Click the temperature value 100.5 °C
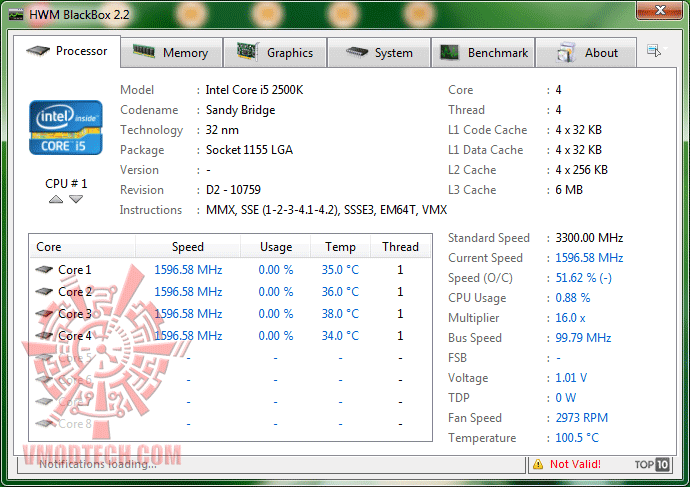Image resolution: width=690 pixels, height=487 pixels. (577, 438)
